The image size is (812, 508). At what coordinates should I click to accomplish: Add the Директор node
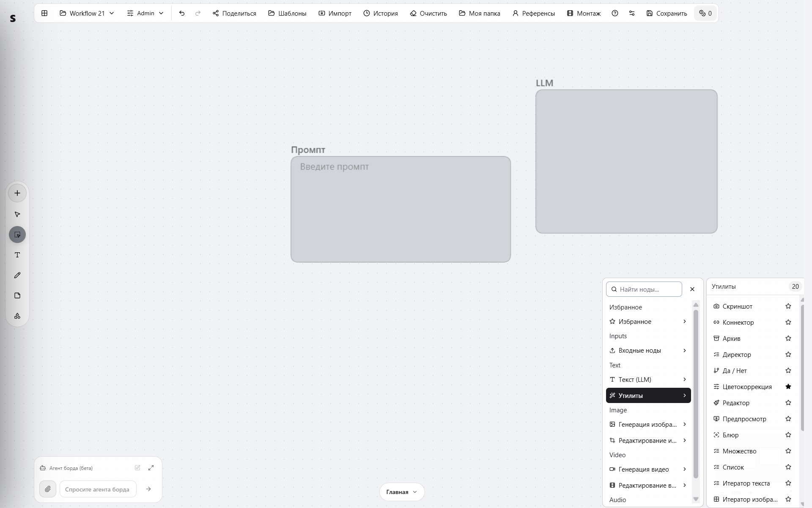(x=737, y=354)
